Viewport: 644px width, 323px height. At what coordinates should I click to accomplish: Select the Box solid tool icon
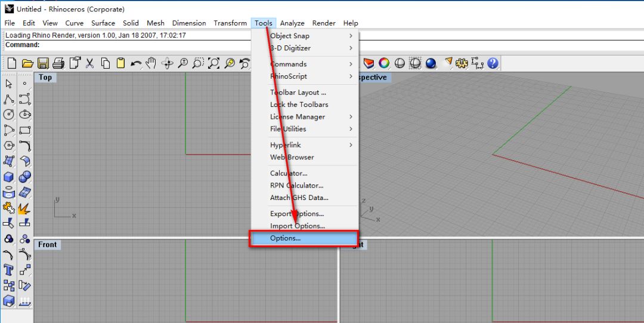click(x=9, y=177)
